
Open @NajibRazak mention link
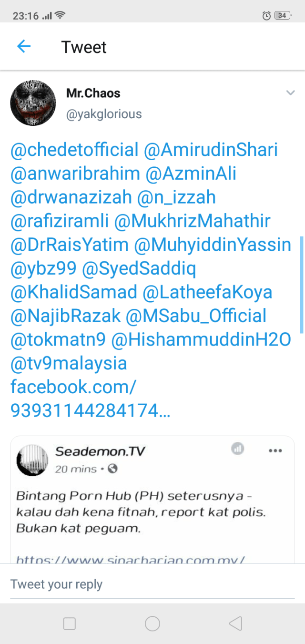point(65,316)
